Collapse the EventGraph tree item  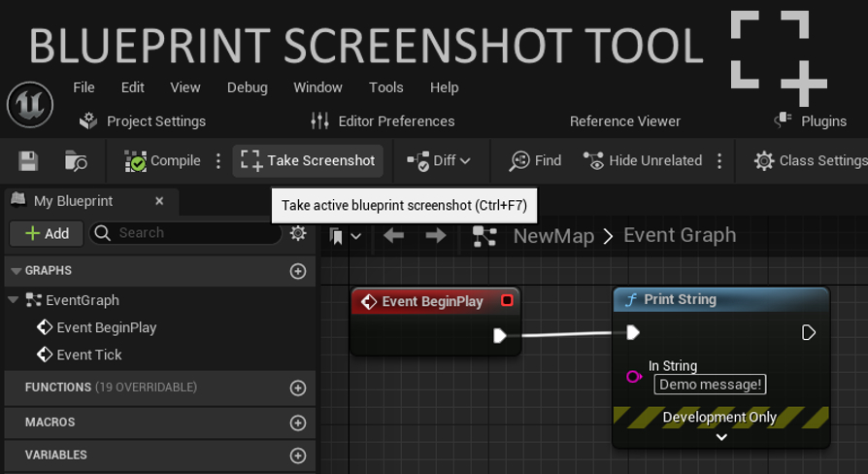14,300
